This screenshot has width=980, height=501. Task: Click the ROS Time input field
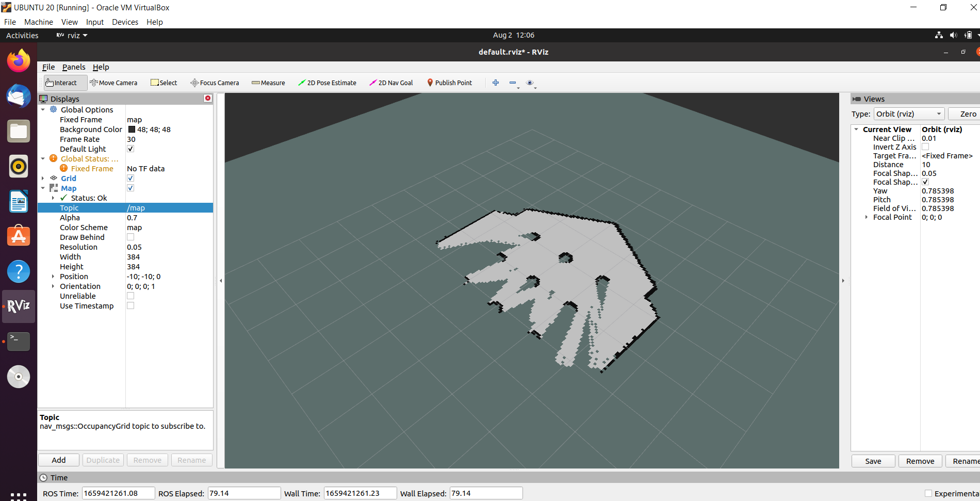pyautogui.click(x=118, y=493)
